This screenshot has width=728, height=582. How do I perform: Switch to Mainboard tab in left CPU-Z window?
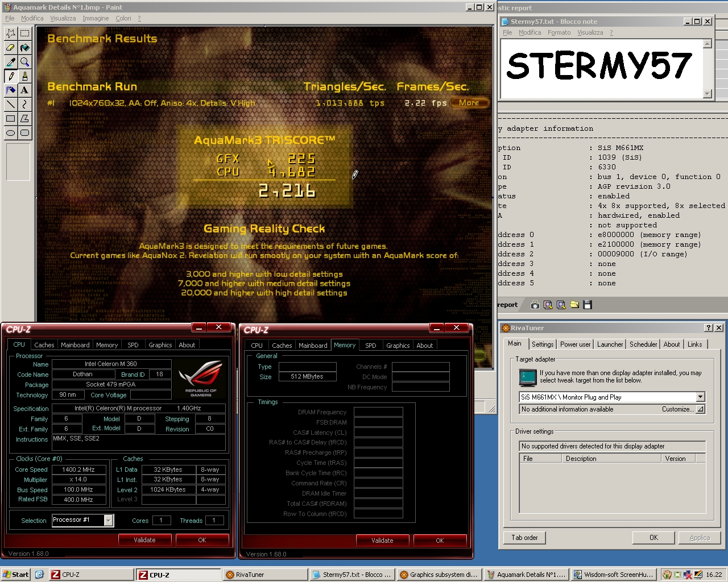pos(75,345)
